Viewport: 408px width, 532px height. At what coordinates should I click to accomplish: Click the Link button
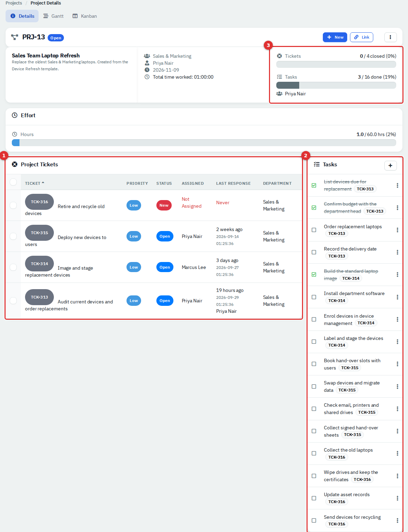point(361,37)
